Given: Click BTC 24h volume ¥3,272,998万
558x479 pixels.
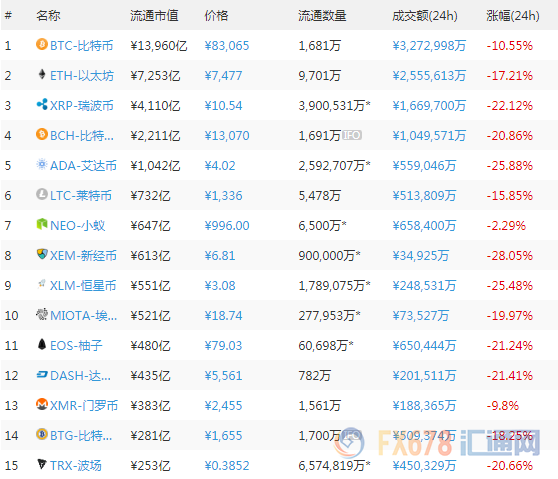Looking at the screenshot, I should click(429, 46).
